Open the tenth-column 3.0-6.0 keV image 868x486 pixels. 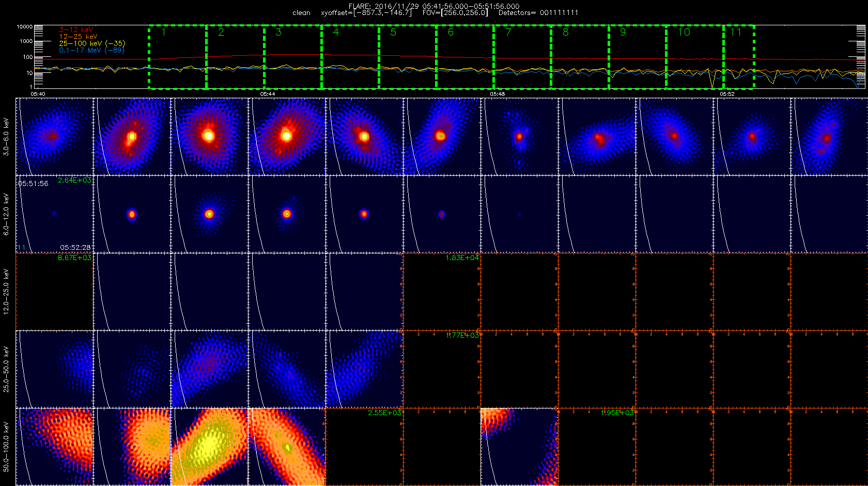pos(752,136)
